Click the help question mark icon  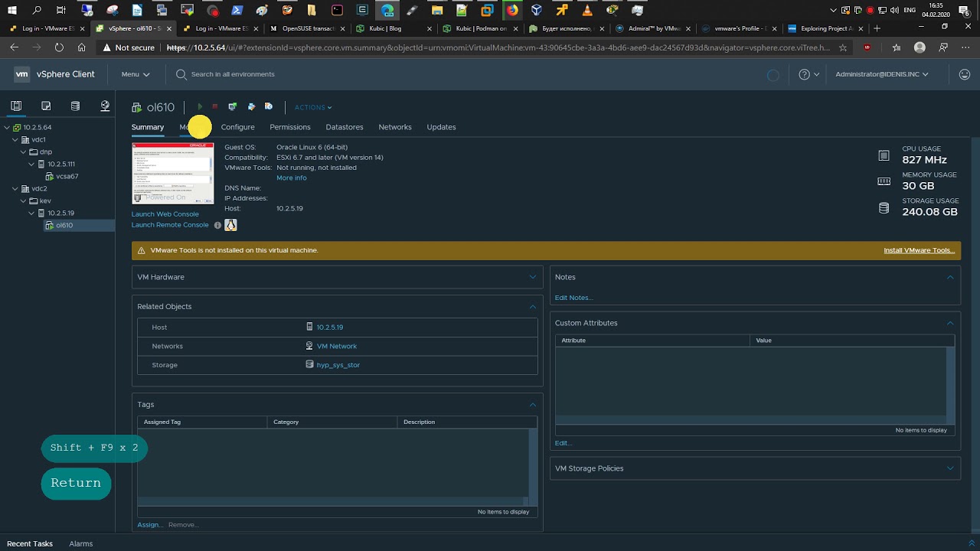(804, 74)
